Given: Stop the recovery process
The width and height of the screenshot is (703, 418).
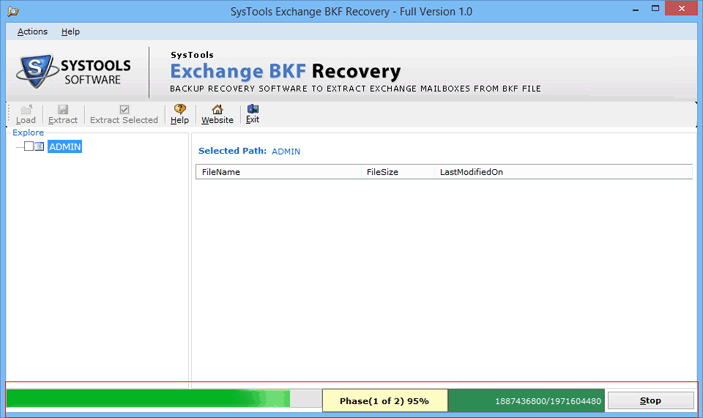Looking at the screenshot, I should tap(650, 401).
